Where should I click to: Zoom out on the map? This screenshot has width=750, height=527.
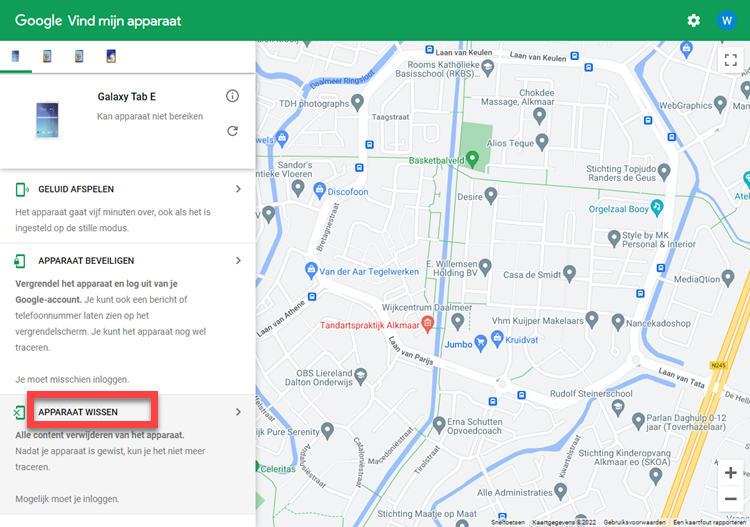[730, 499]
